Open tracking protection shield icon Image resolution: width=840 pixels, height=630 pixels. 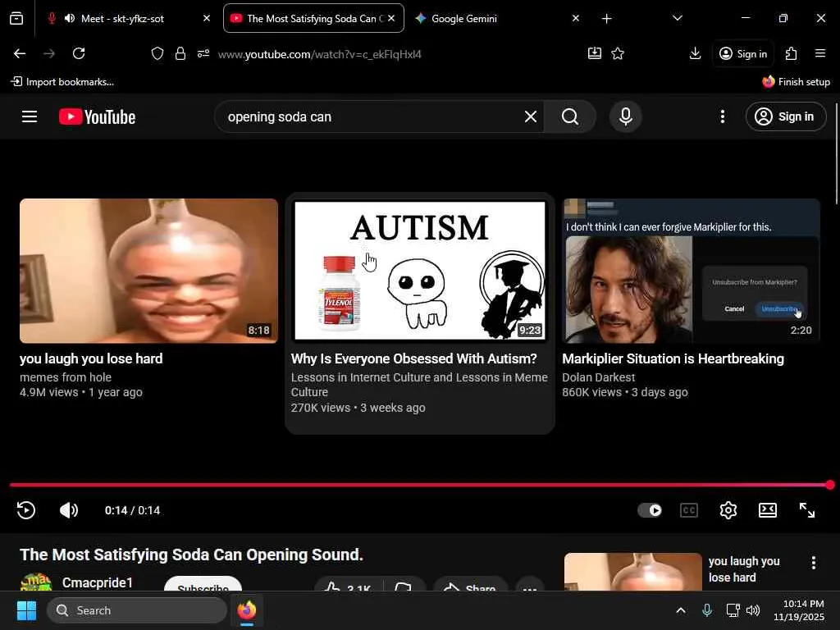(157, 53)
